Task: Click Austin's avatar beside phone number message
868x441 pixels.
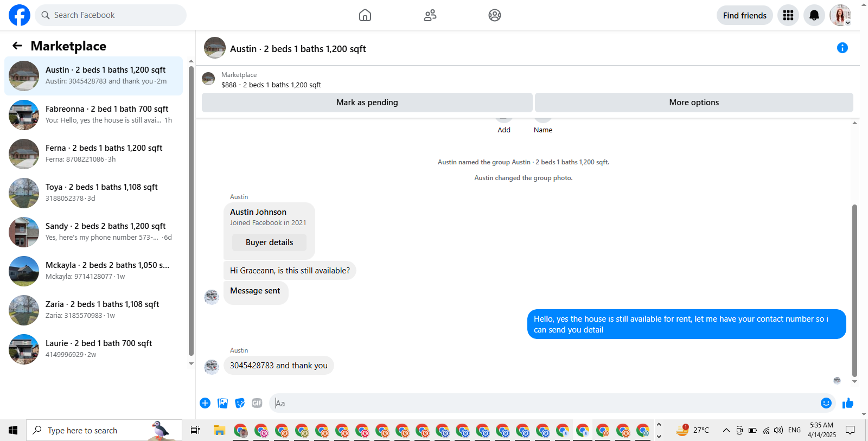Action: tap(211, 367)
